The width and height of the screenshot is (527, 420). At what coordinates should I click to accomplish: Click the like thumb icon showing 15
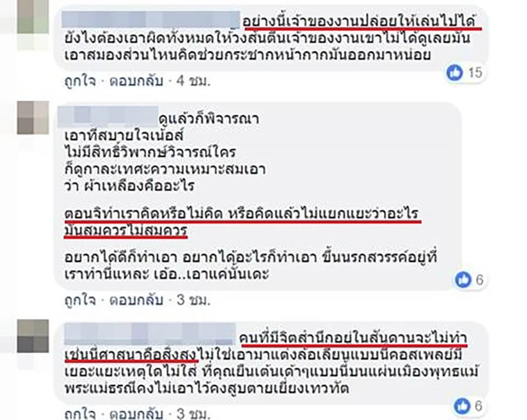(455, 73)
